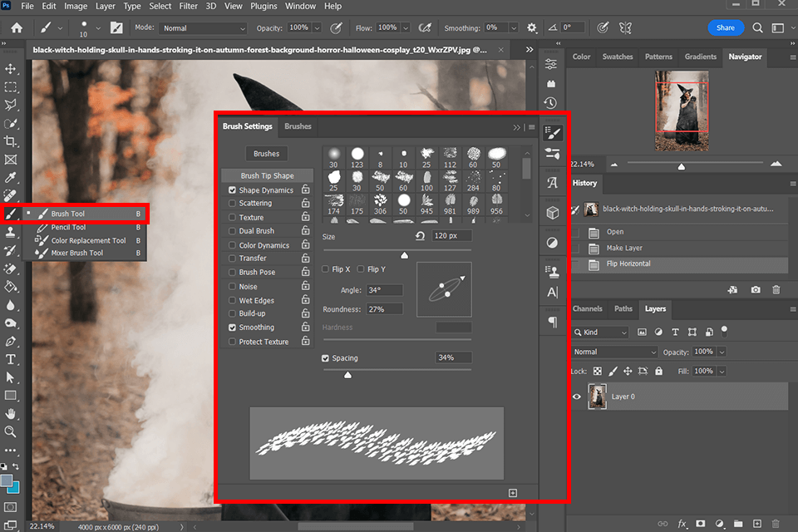Toggle the Brush Settings panel icon in options bar
798x532 pixels.
click(x=116, y=28)
